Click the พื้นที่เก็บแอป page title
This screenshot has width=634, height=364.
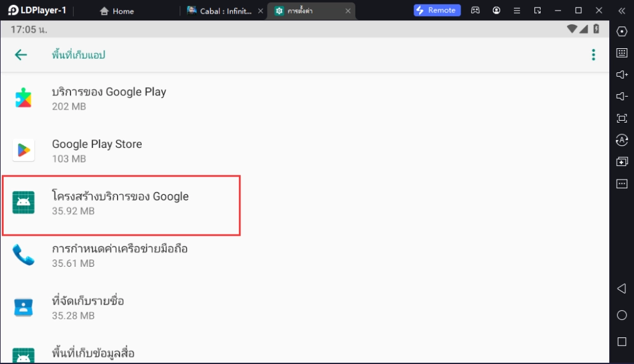coord(79,54)
